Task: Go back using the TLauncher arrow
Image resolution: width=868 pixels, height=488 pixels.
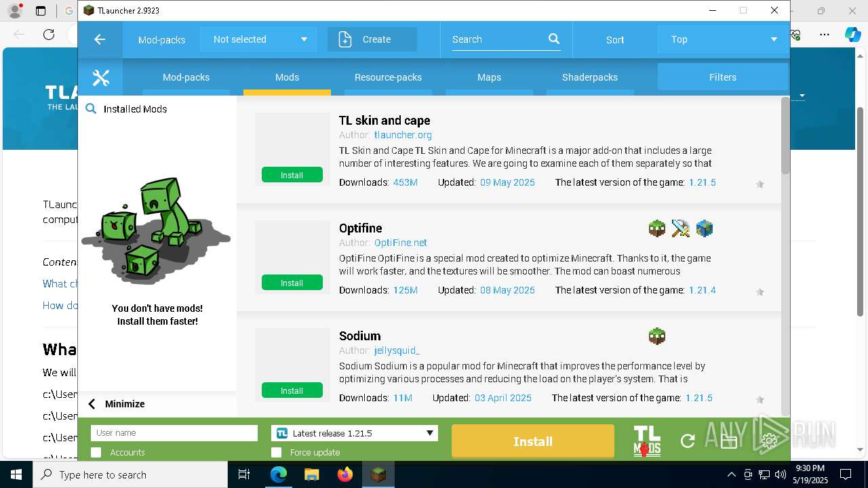Action: 100,39
